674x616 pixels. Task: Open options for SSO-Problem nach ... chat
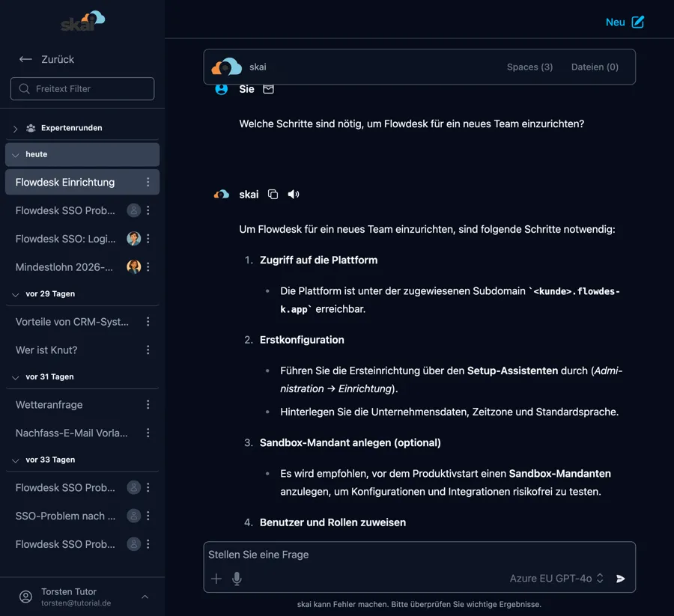point(148,516)
